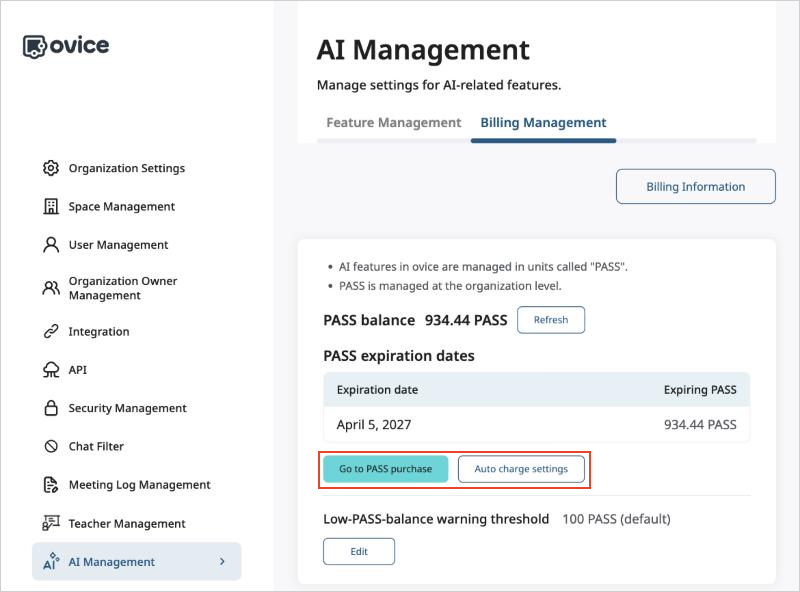
Task: Open Meeting Log Management
Action: click(139, 485)
